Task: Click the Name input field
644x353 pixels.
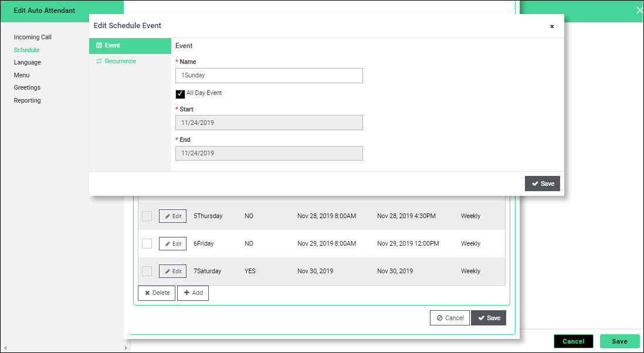Action: [x=269, y=76]
